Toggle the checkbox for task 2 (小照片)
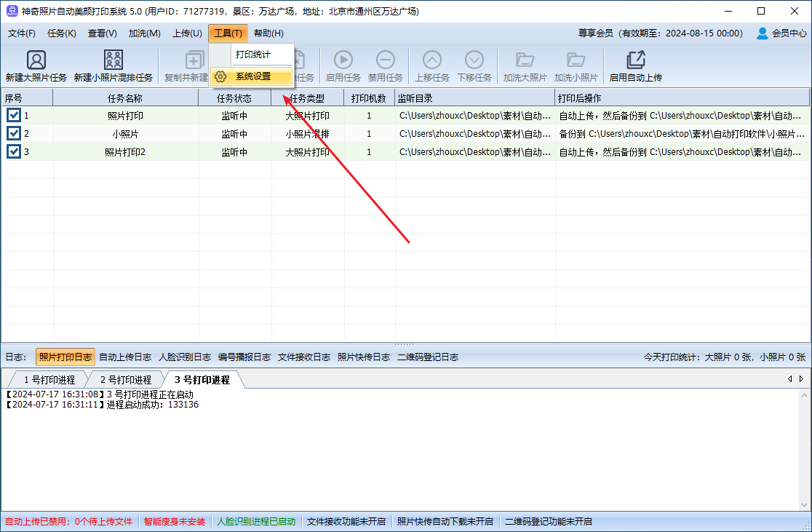 coord(14,133)
